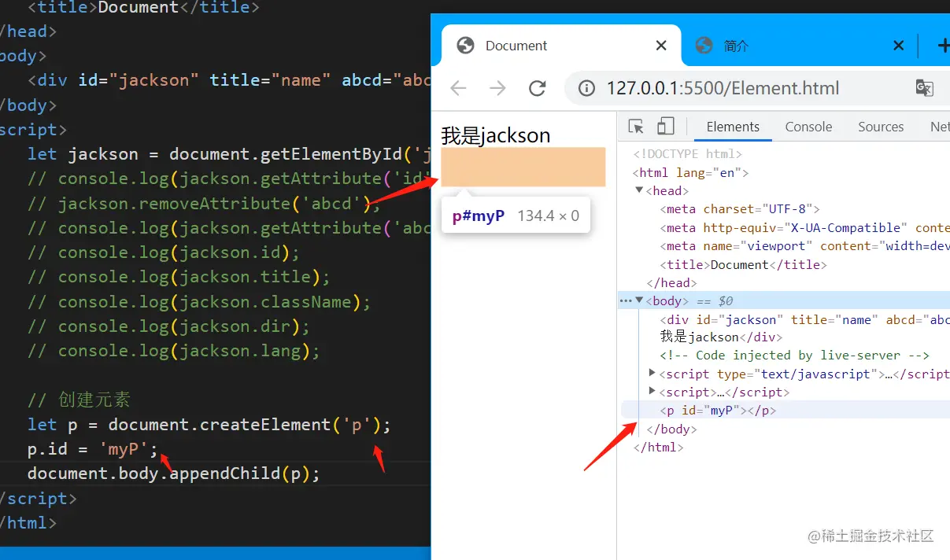
Task: Click the console.log(jackson.className) line
Action: click(x=199, y=302)
